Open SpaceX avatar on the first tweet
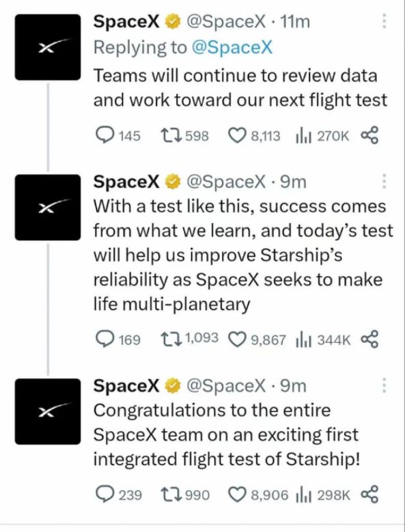405x532 pixels. tap(48, 47)
